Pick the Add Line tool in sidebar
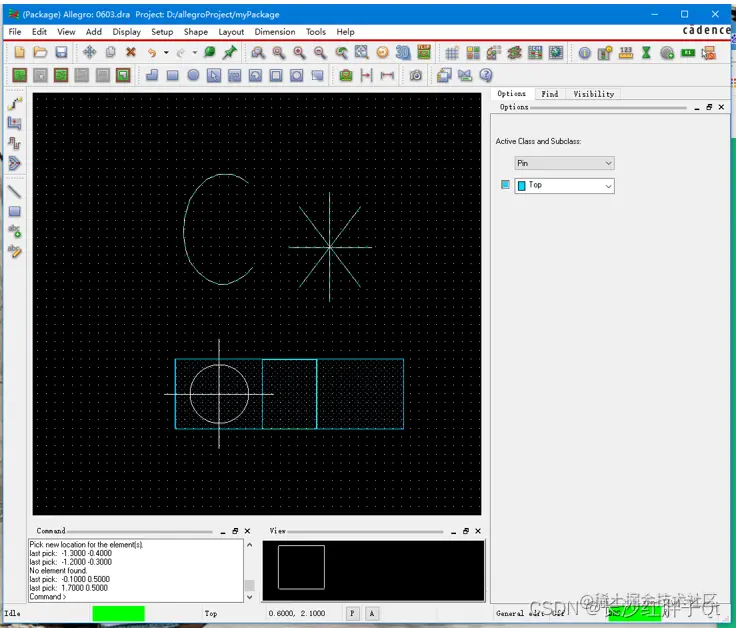Viewport: 736px width, 628px height. (15, 191)
